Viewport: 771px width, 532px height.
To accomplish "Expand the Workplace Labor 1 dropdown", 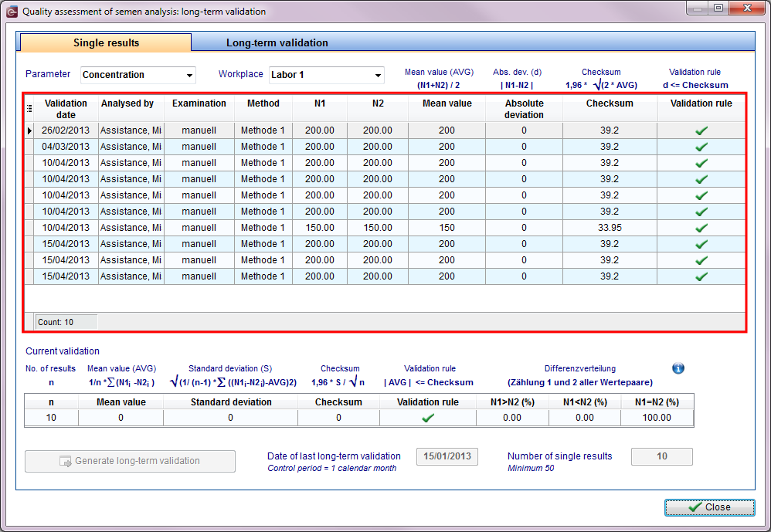I will pyautogui.click(x=327, y=75).
